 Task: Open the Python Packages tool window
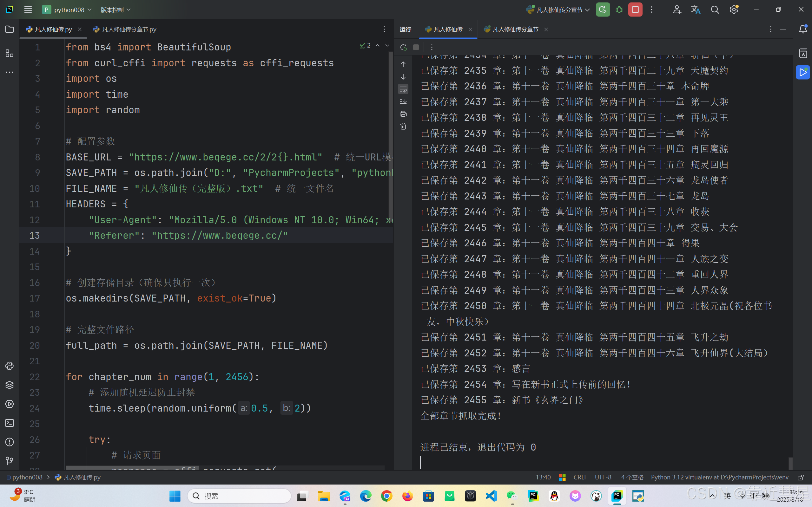click(10, 385)
